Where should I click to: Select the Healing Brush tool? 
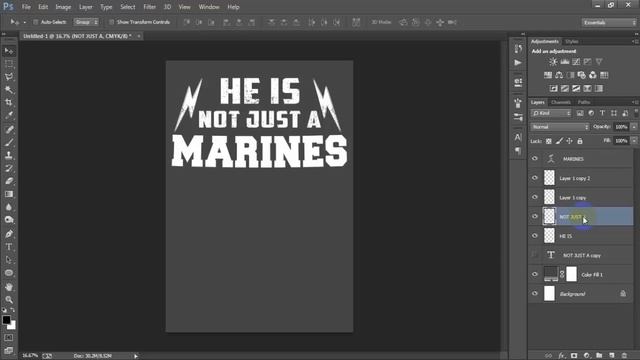[9, 129]
